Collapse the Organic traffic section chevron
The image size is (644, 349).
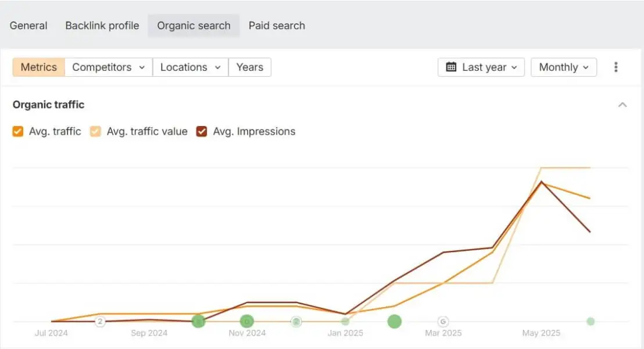622,105
